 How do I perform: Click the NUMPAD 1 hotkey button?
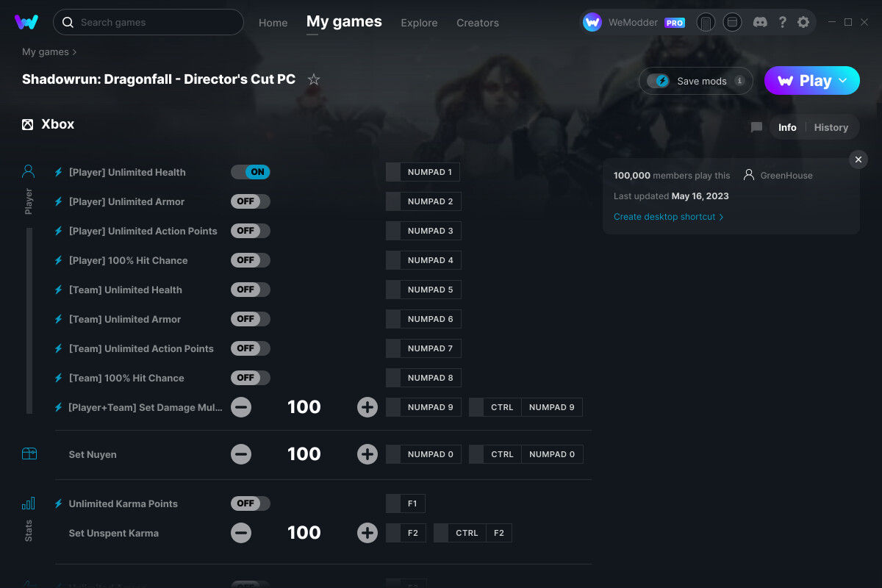423,172
